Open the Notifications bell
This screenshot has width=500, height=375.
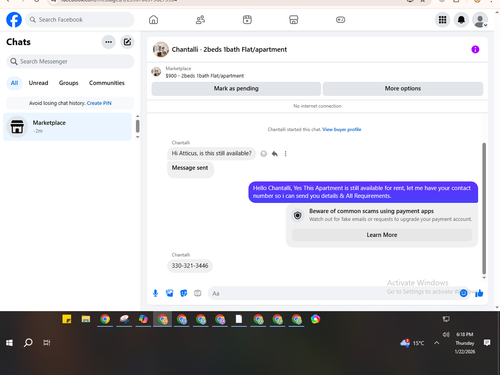461,20
